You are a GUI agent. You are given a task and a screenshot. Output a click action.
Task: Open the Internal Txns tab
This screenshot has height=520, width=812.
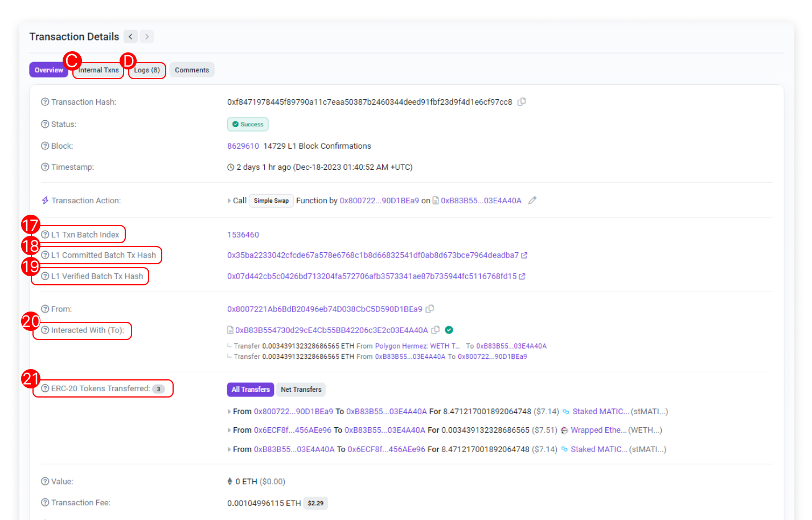(99, 70)
